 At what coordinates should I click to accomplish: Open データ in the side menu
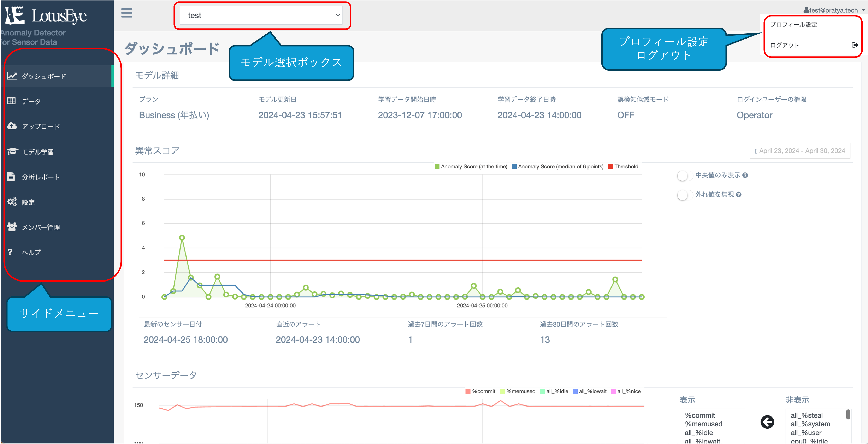pos(58,101)
